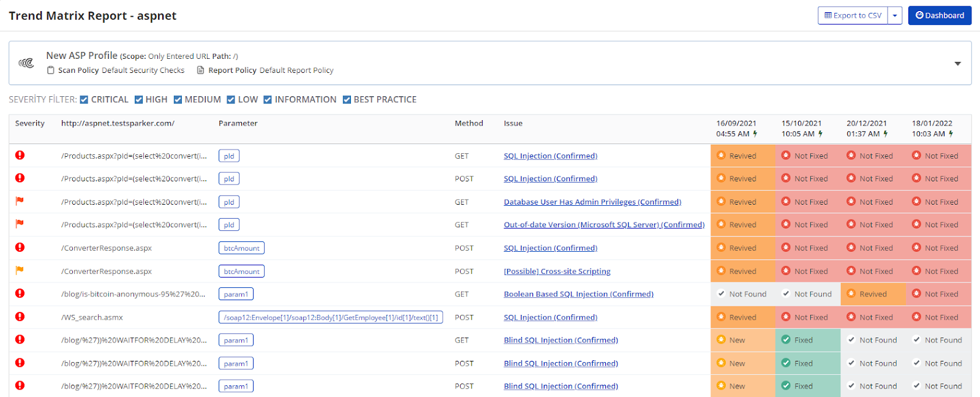Click the critical severity icon in the /WS_search.asmx row
This screenshot has height=397, width=980.
(x=20, y=317)
